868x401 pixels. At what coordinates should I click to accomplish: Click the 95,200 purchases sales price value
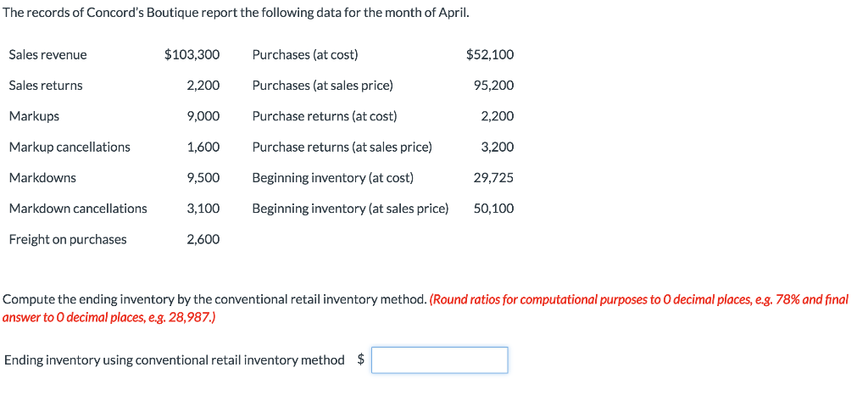click(493, 86)
